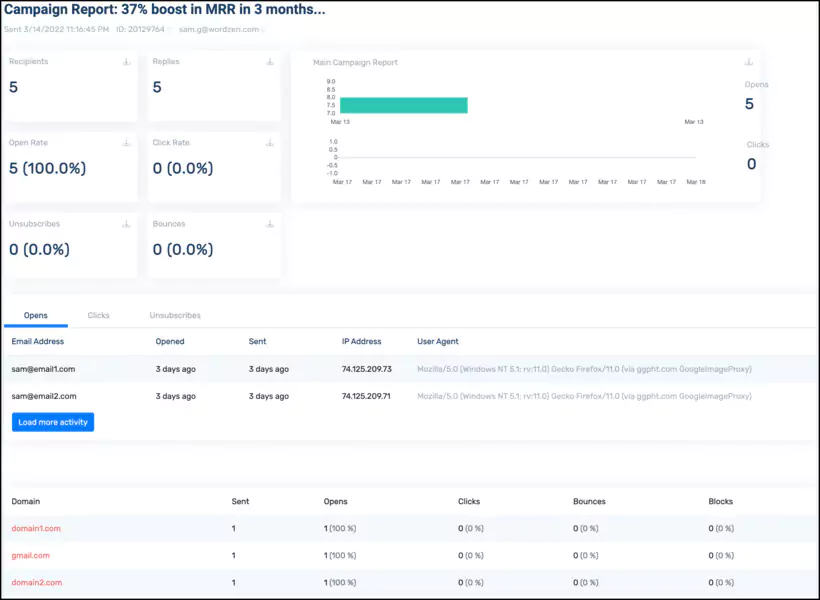Viewport: 820px width, 600px height.
Task: Select the Opens tab
Action: pyautogui.click(x=36, y=315)
